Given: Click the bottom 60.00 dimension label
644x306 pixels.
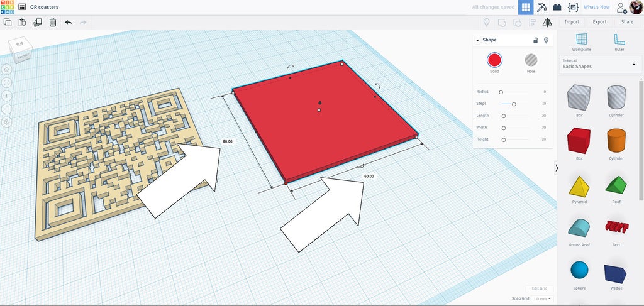Looking at the screenshot, I should (x=369, y=176).
